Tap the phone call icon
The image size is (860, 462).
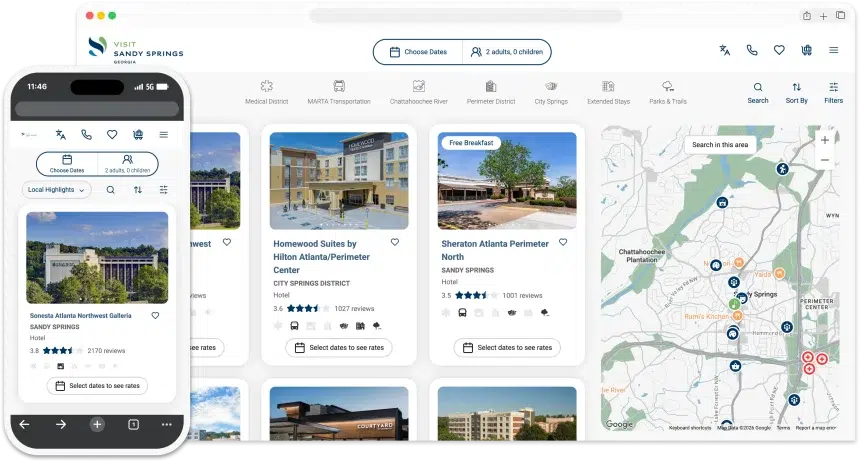coord(86,134)
